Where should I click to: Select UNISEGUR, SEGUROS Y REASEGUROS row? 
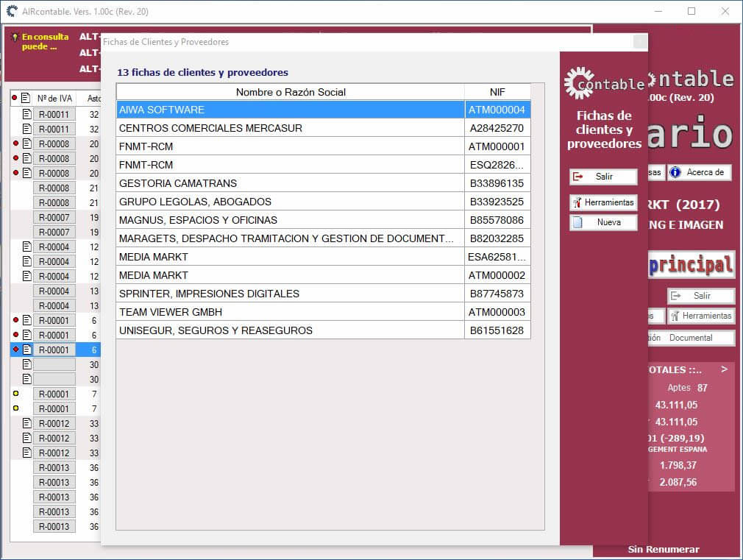pos(323,330)
